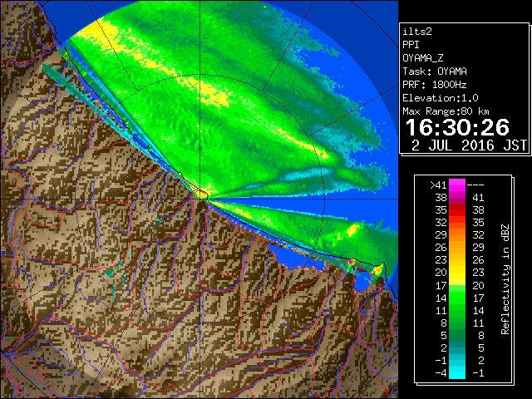Image resolution: width=532 pixels, height=399 pixels.
Task: Click the orange 26 dBZ legend swatch
Action: point(457,248)
